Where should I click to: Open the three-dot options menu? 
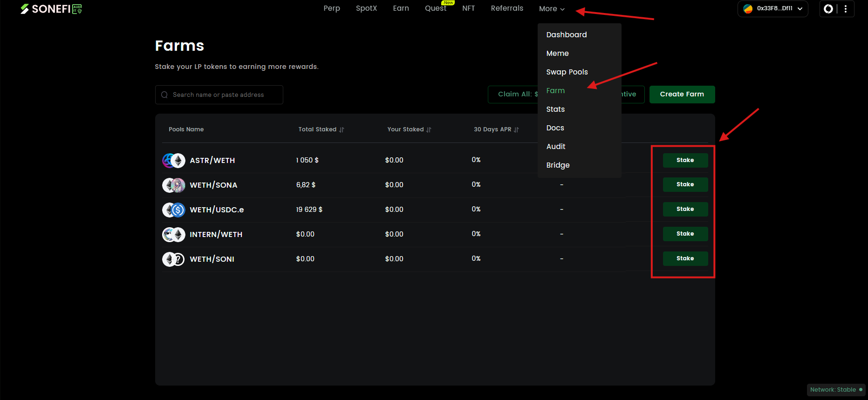click(845, 9)
